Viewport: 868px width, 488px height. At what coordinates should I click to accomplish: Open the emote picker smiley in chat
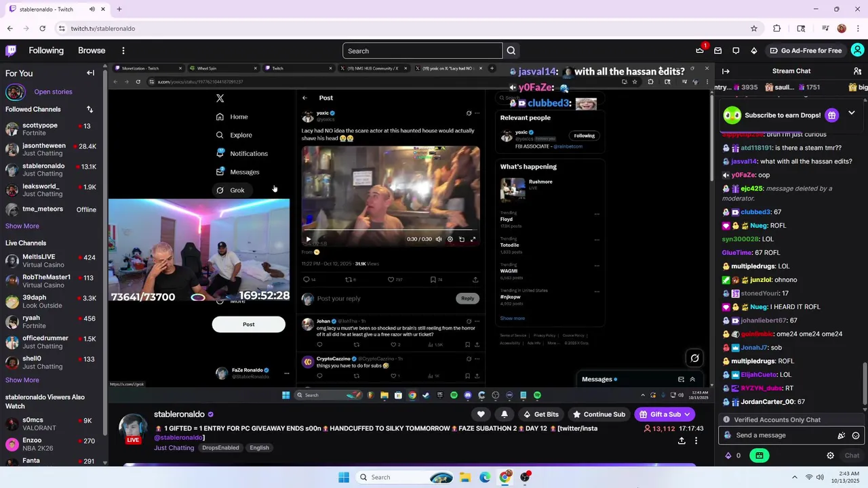[856, 436]
